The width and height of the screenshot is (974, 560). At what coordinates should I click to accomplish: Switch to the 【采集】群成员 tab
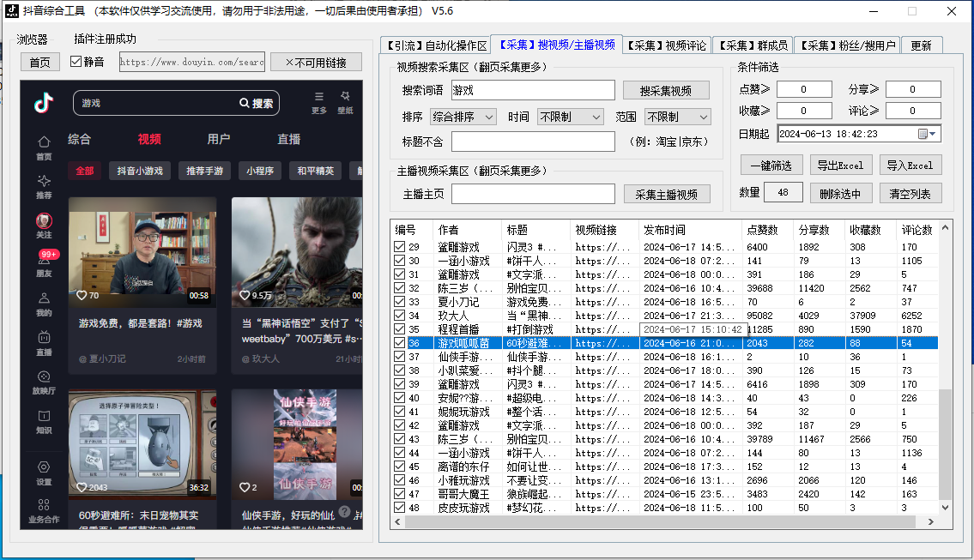pos(753,45)
